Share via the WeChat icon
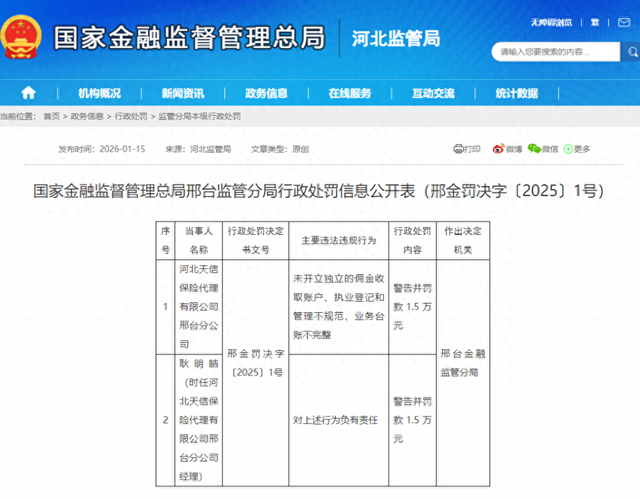The width and height of the screenshot is (640, 499). point(534,149)
